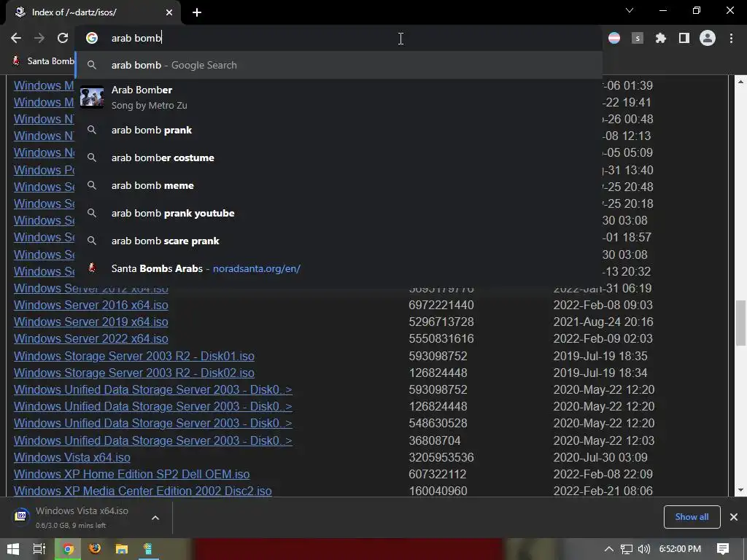This screenshot has width=747, height=560.
Task: Select the 'Arab Bomber' song suggestion
Action: (338, 97)
